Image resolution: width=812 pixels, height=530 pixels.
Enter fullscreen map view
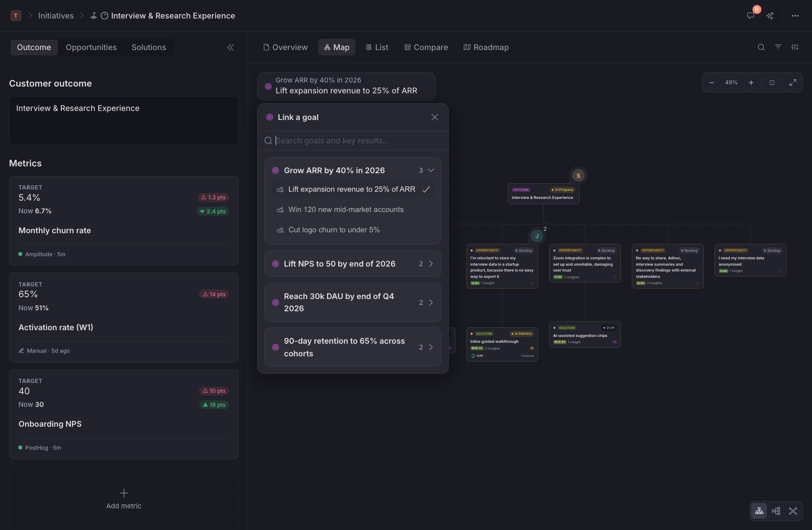click(793, 83)
